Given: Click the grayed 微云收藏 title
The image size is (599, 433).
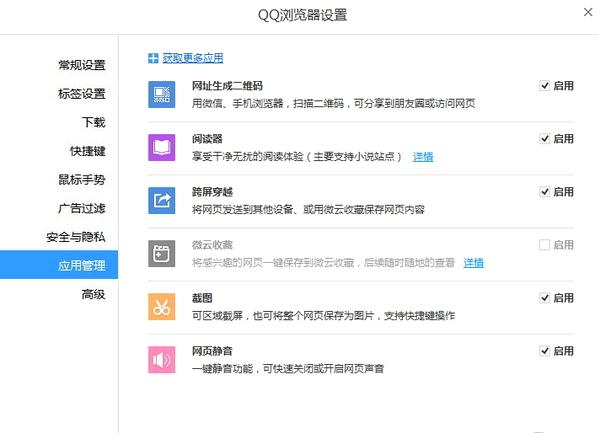Looking at the screenshot, I should [212, 245].
